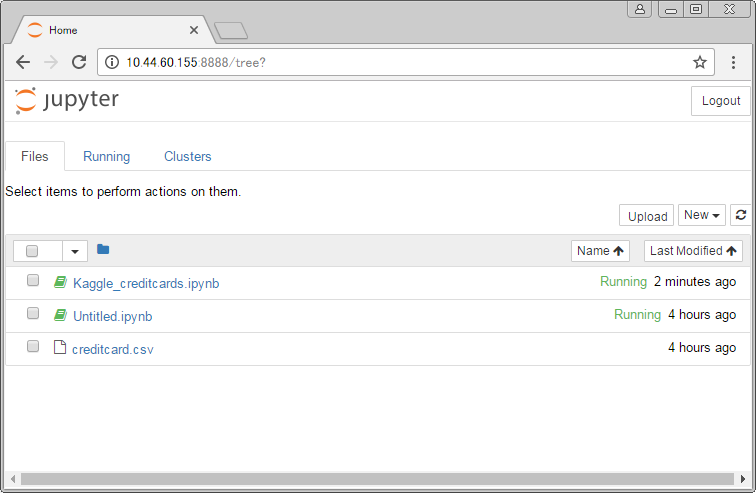Refresh the notebook file list

(741, 215)
